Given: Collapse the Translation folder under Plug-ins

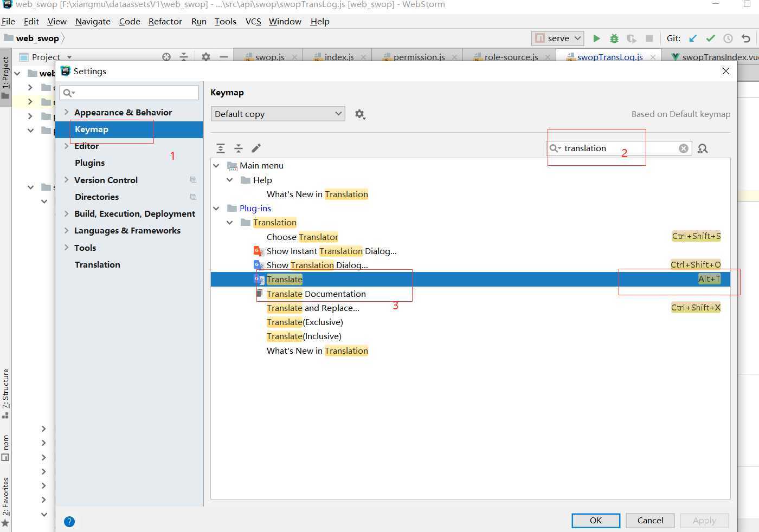Looking at the screenshot, I should point(230,223).
